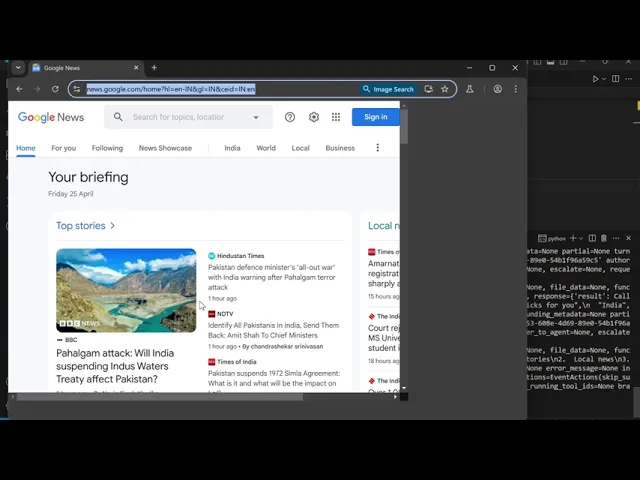640x480 pixels.
Task: Open the BBC News mountain river thumbnail
Action: click(126, 290)
